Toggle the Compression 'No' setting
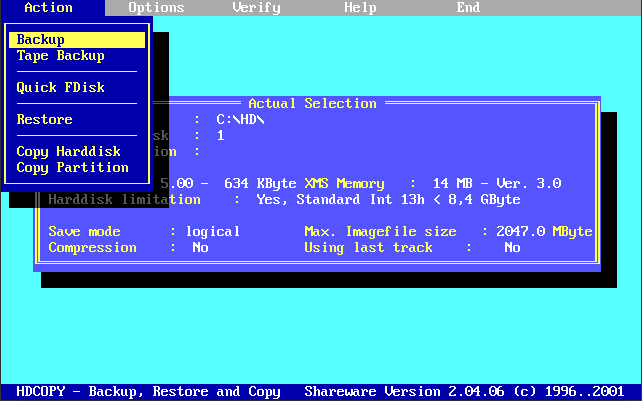 click(x=200, y=248)
